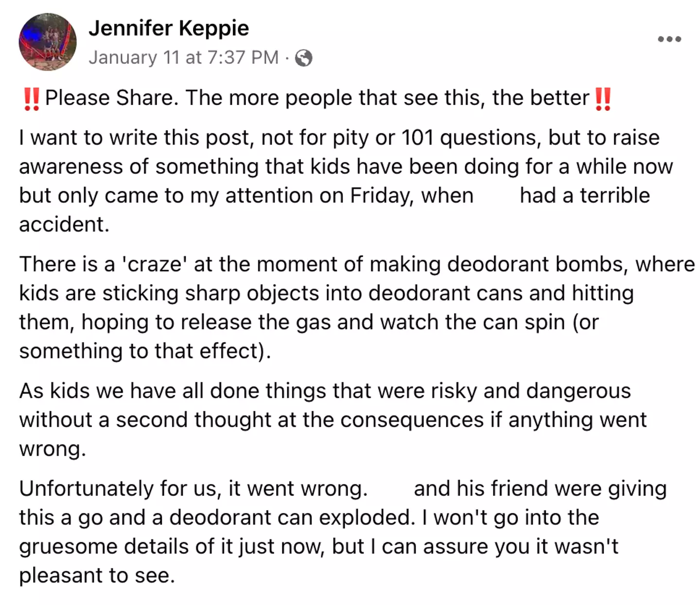700x605 pixels.
Task: Click the final line 'pleasant to see.'
Action: click(97, 575)
